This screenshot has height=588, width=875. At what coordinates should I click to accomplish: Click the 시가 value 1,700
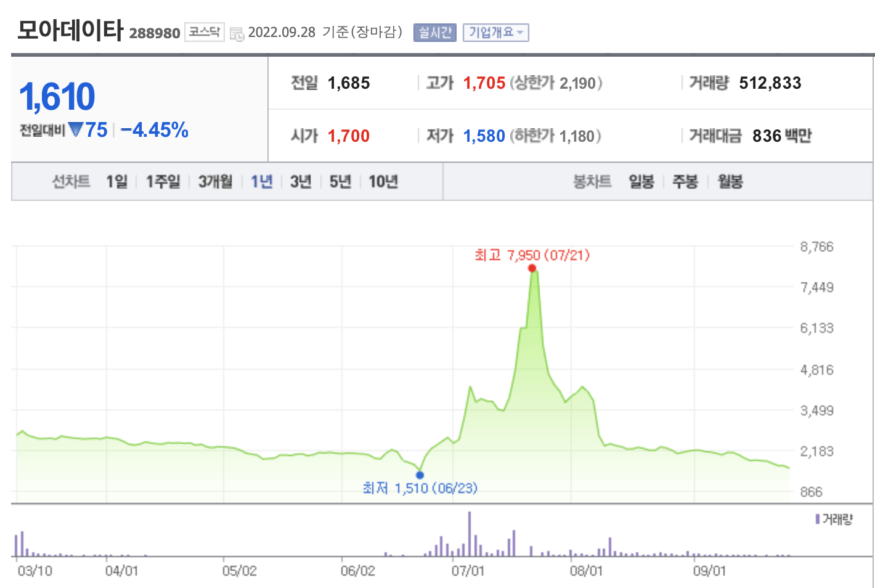tap(349, 136)
